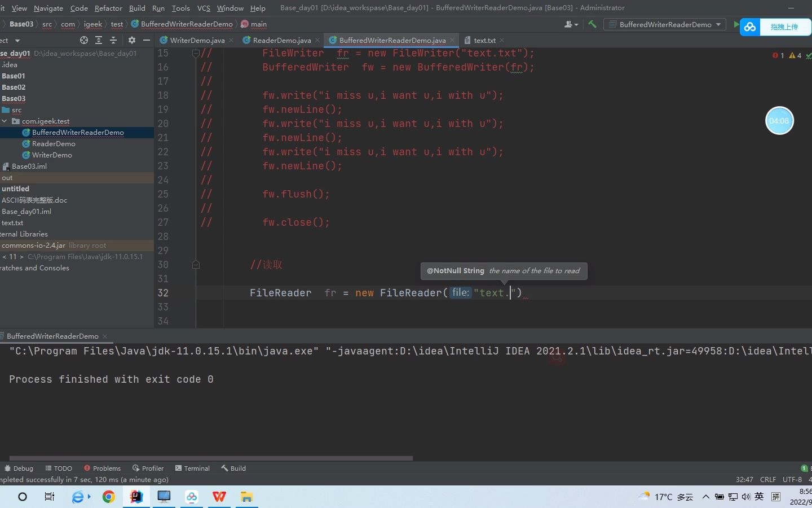Toggle the 英 input language indicator
Viewport: 812px width, 508px height.
coord(759,497)
